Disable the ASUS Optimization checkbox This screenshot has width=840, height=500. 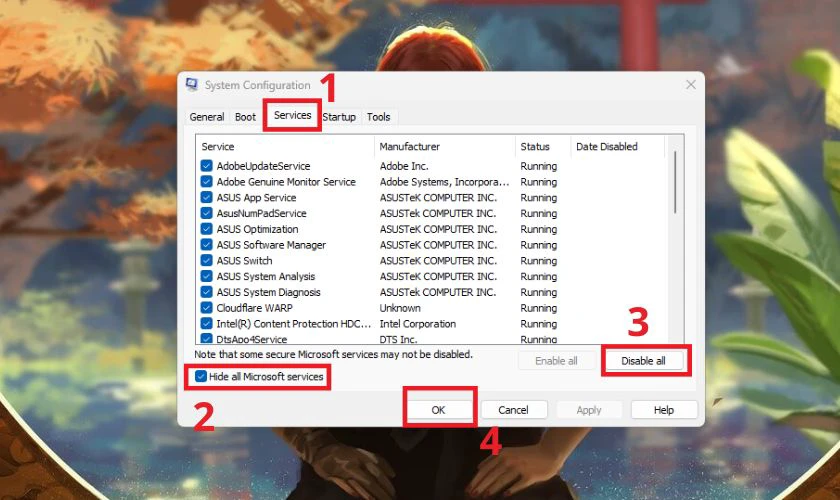(206, 229)
